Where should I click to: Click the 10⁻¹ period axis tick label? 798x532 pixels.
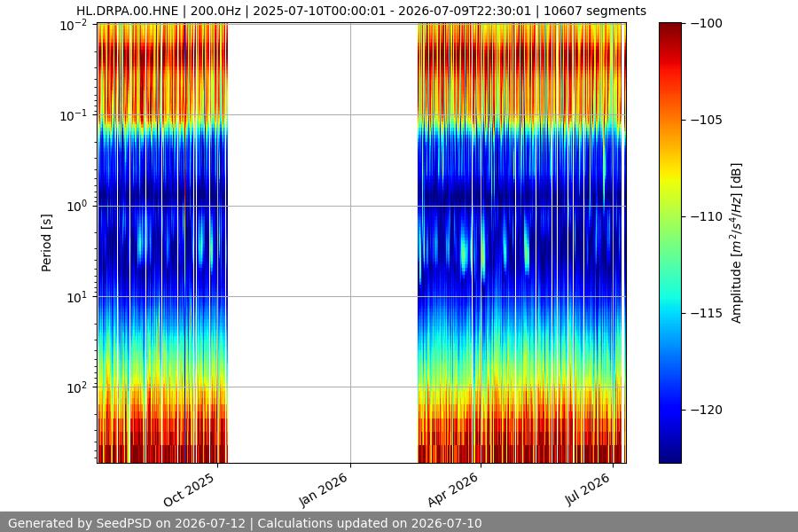pos(74,115)
